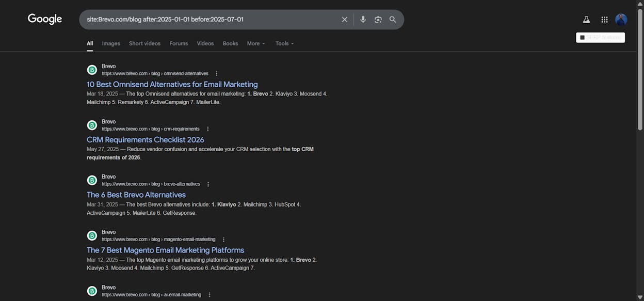Image resolution: width=644 pixels, height=301 pixels.
Task: Click Brevo favicon on the Omnisend alternatives result
Action: [92, 70]
